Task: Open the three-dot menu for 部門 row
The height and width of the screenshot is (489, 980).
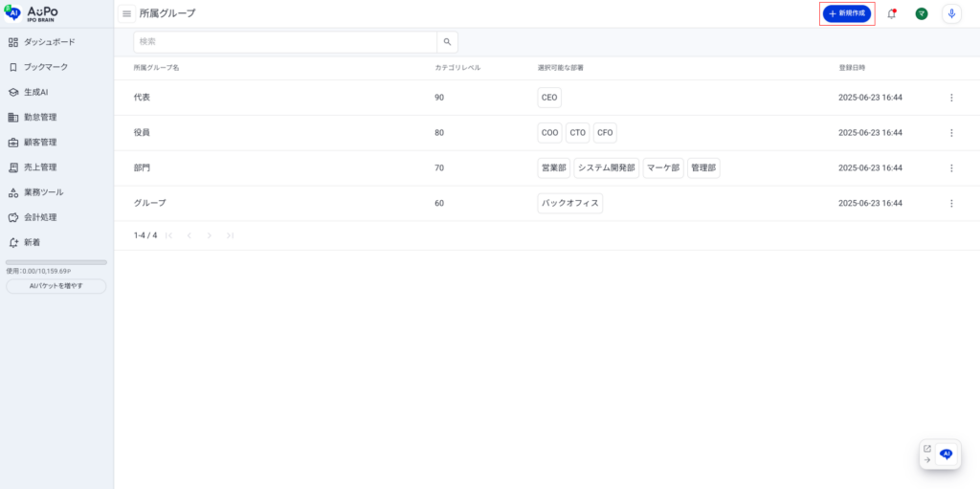Action: (951, 168)
